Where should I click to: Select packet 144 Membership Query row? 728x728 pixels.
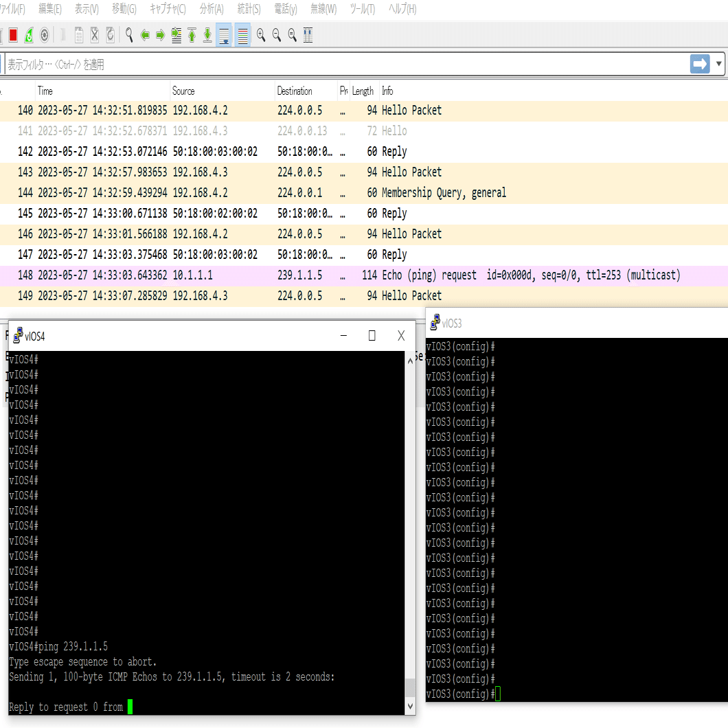[x=364, y=193]
